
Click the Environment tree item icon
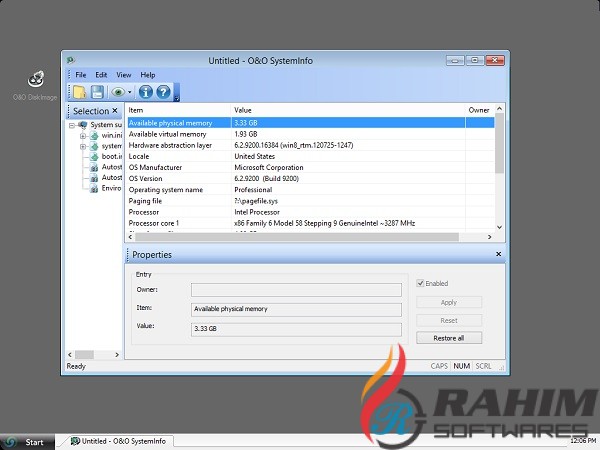[x=94, y=189]
